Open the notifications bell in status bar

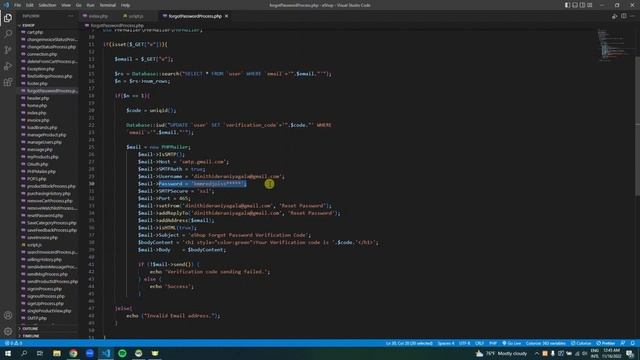(633, 343)
